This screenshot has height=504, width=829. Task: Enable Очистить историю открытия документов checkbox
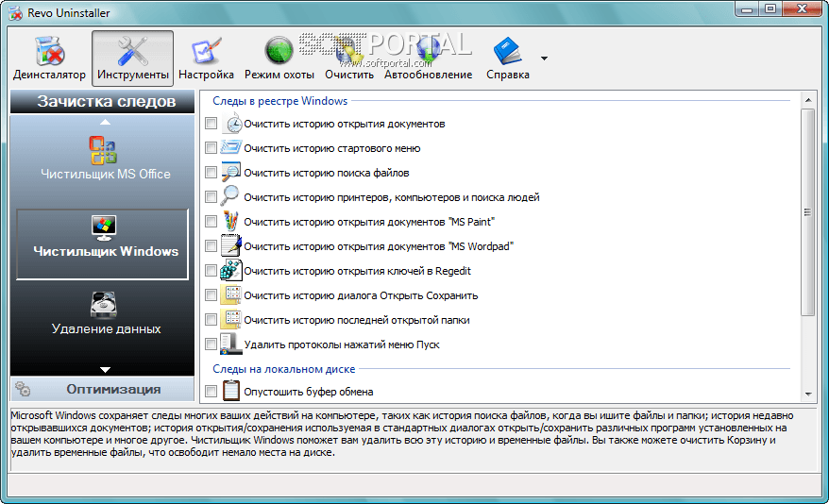[x=211, y=123]
